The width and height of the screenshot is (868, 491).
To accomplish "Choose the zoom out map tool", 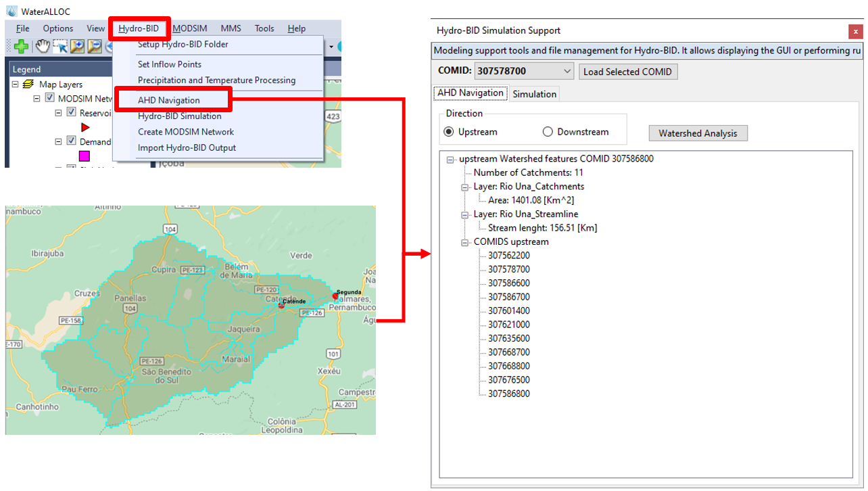I will (x=94, y=46).
